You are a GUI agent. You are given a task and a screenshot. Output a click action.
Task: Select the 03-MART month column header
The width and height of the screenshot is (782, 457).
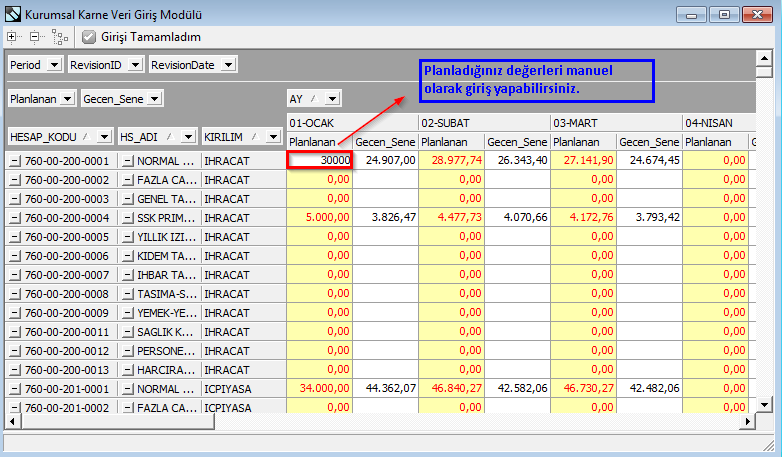pos(616,123)
